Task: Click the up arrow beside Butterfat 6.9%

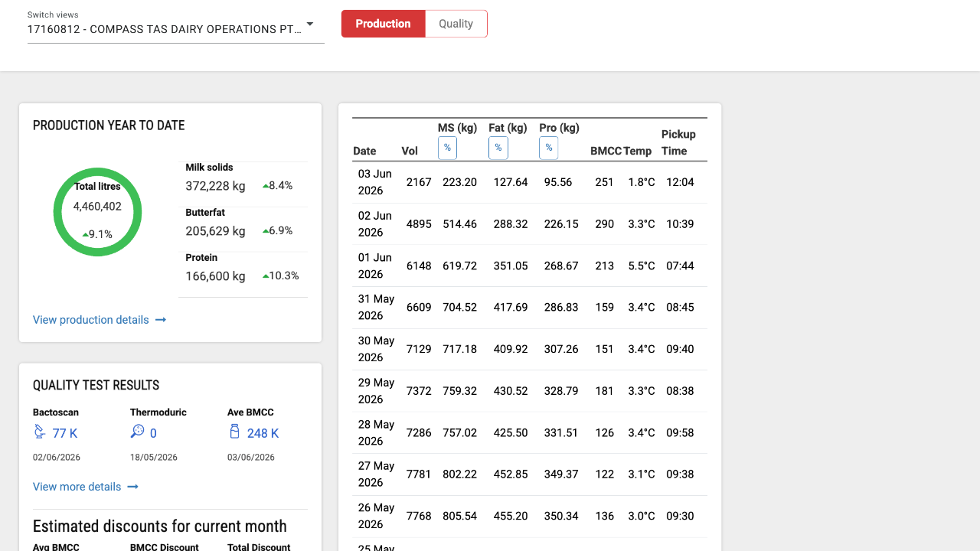Action: tap(265, 231)
